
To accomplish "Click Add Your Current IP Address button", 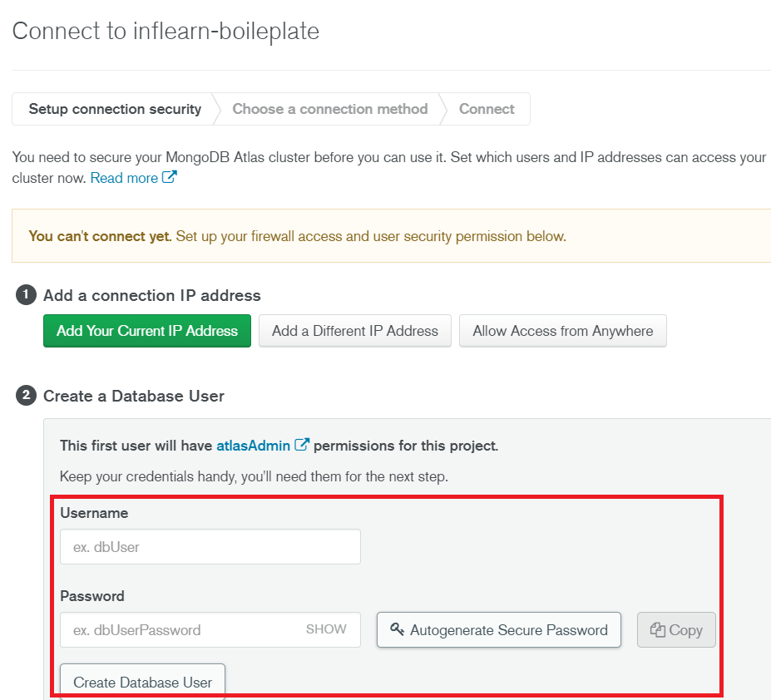I will pyautogui.click(x=147, y=331).
